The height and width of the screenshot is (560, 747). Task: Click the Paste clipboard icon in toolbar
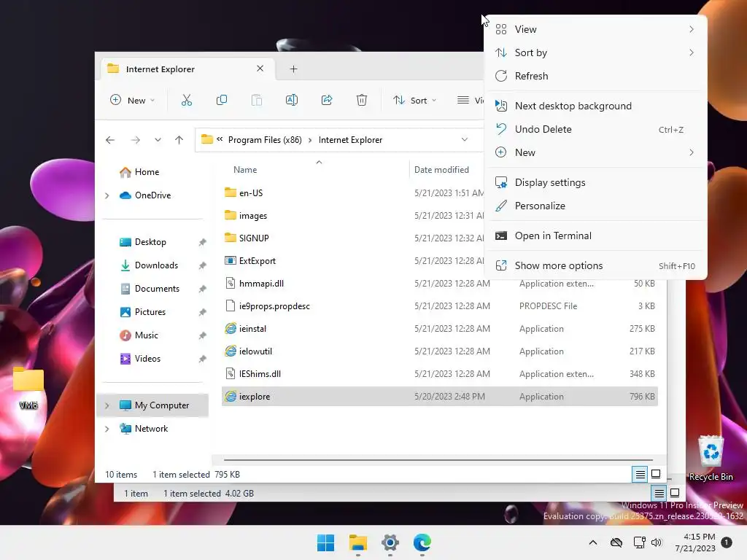point(257,100)
